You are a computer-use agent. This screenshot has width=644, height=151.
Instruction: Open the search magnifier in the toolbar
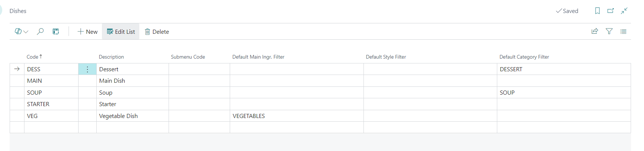40,32
